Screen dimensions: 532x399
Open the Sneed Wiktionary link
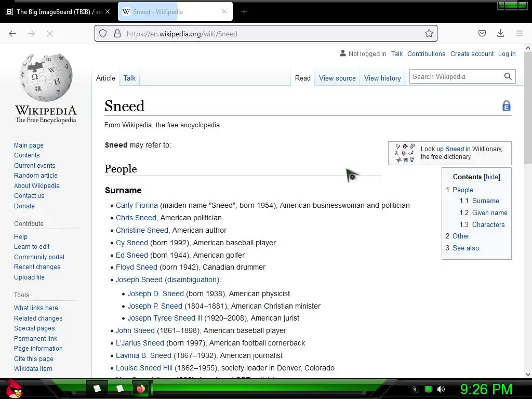pyautogui.click(x=455, y=149)
